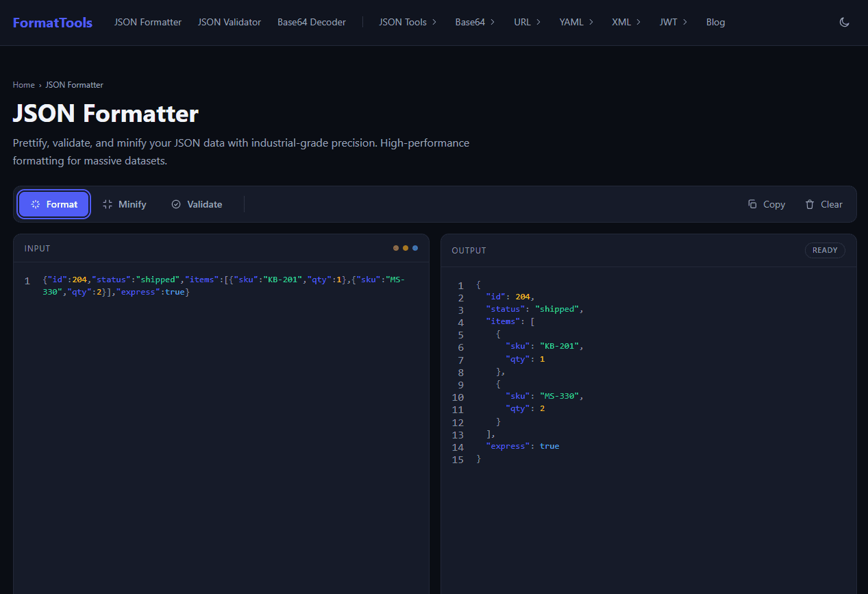Click the "id": 204 output line
This screenshot has height=594, width=868.
coord(510,297)
